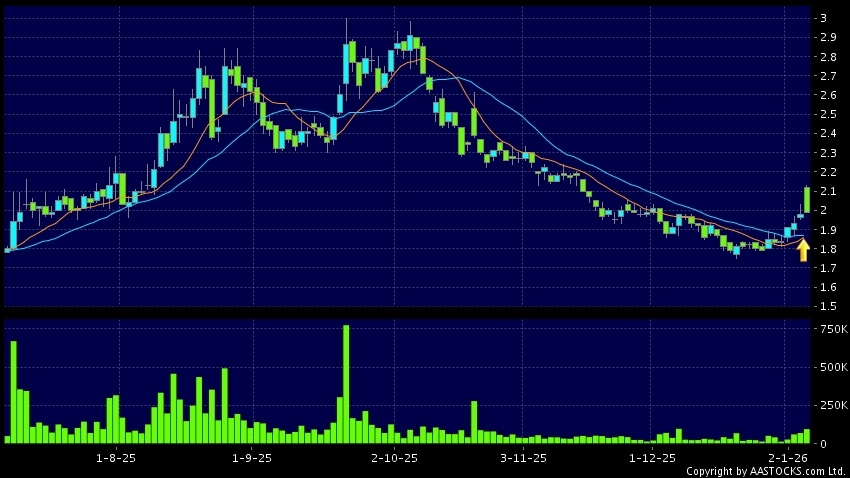The width and height of the screenshot is (850, 478).
Task: Click the tallest volume bar in the chart
Action: [x=346, y=384]
